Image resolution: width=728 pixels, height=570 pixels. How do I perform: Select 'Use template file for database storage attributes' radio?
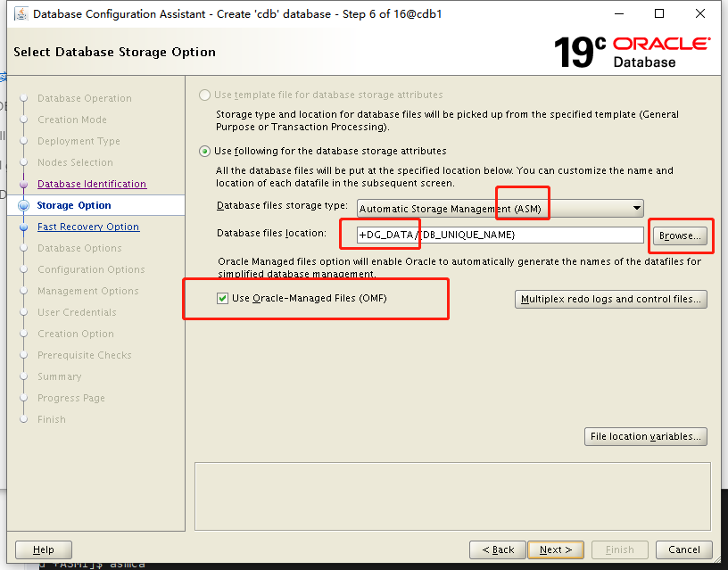pyautogui.click(x=204, y=95)
